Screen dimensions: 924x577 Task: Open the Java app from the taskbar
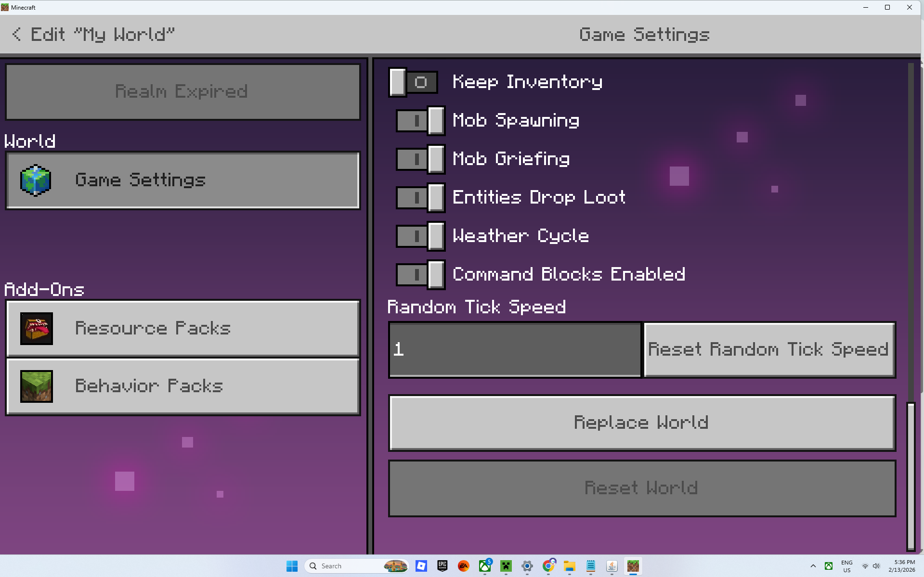click(x=612, y=566)
